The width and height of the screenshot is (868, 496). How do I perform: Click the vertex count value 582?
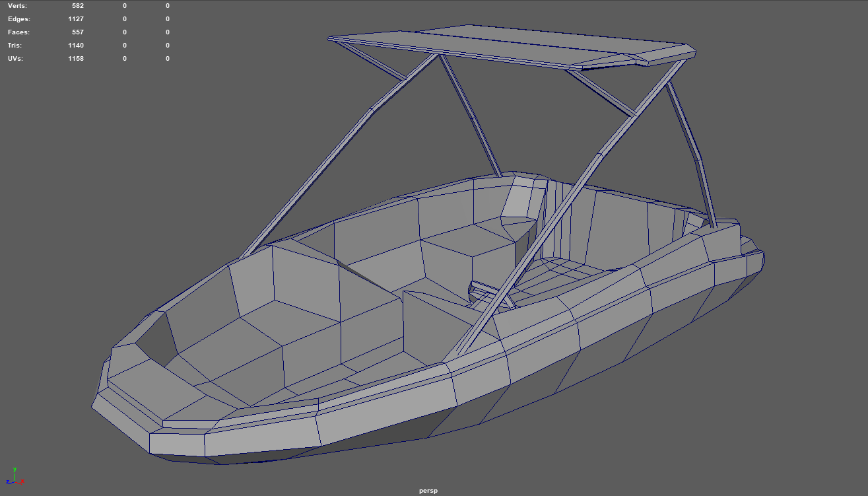coord(78,6)
